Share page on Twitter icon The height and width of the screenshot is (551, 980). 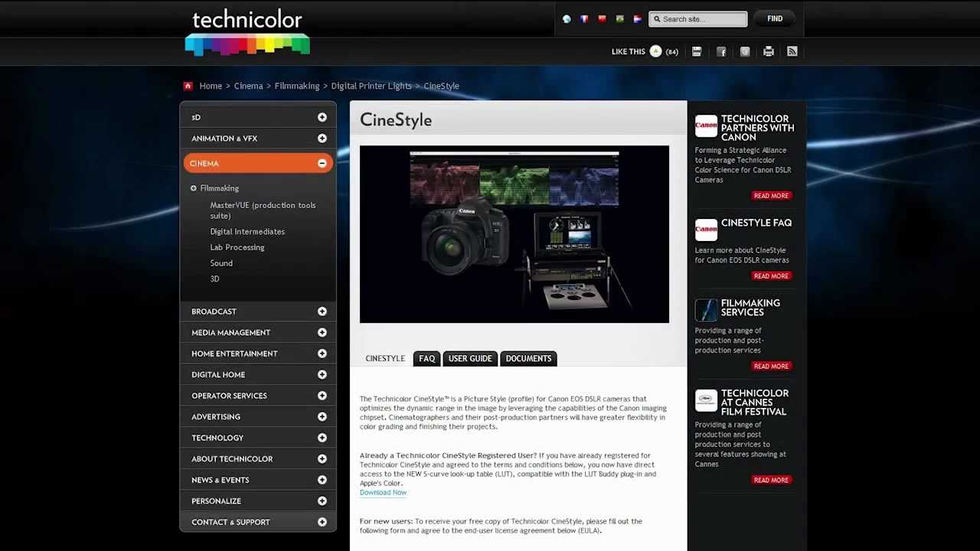745,51
